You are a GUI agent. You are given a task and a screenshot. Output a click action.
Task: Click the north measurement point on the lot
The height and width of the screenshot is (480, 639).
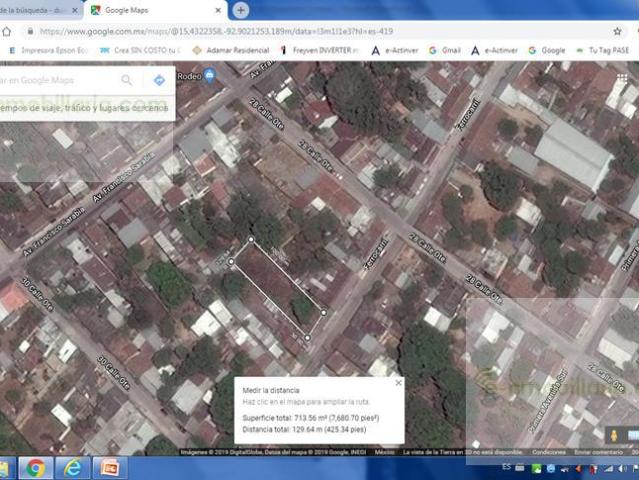pos(251,239)
